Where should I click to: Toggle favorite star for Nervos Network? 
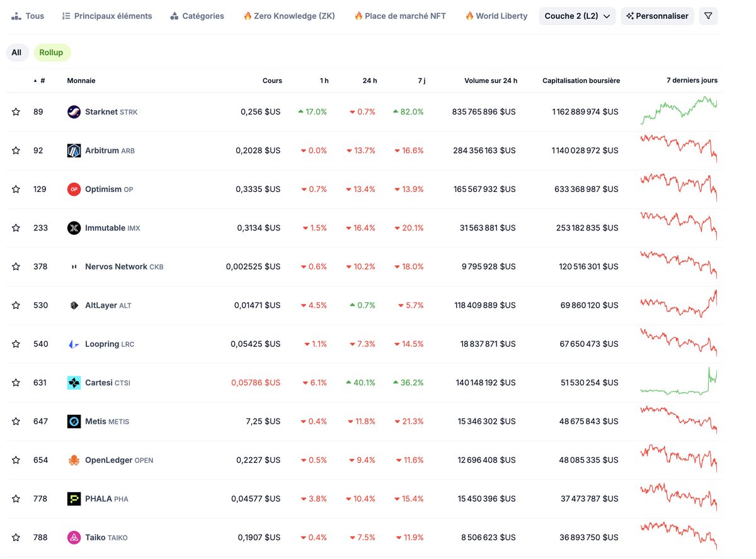point(16,267)
